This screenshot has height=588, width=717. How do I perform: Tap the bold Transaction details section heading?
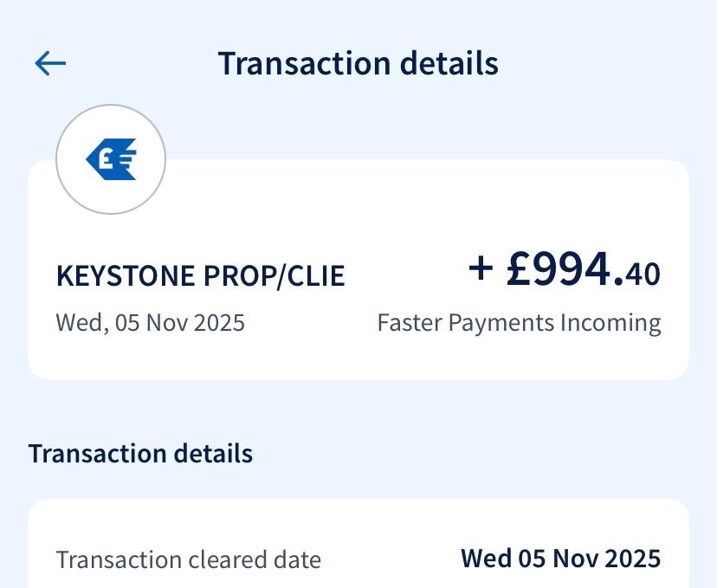(x=140, y=453)
